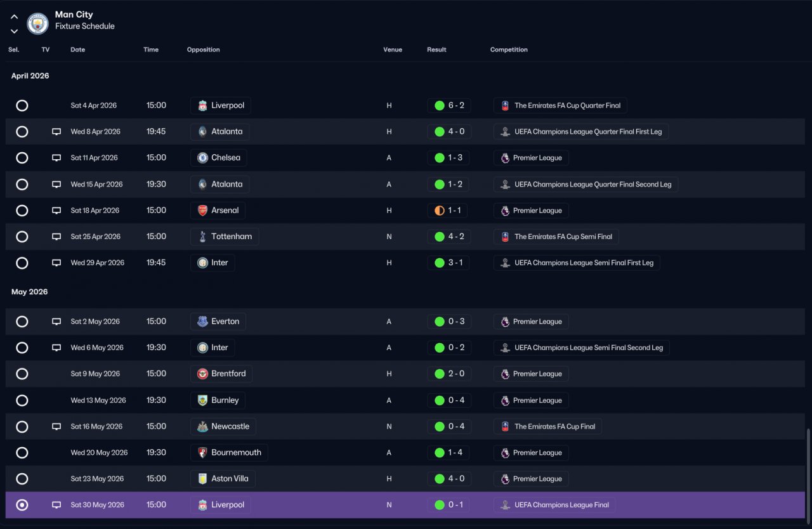Screen dimensions: 812x529
Task: Open the 4 - 2 result versus Tottenham
Action: click(449, 237)
